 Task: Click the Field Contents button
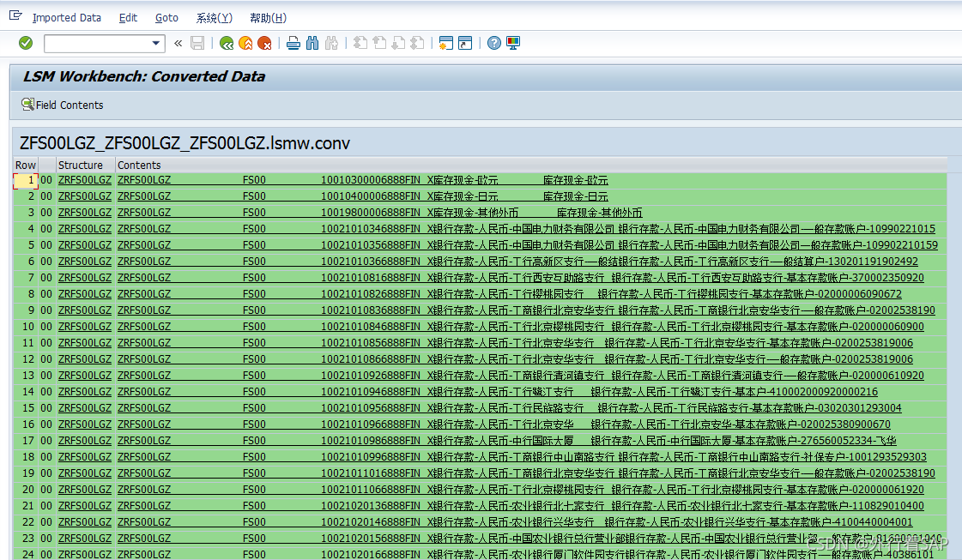click(62, 105)
